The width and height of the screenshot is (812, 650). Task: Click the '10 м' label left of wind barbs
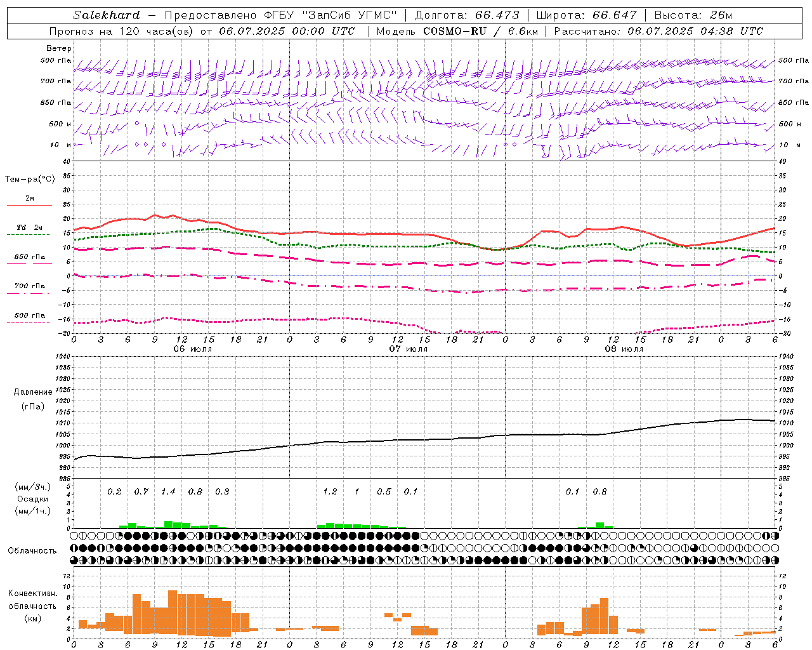pyautogui.click(x=60, y=145)
